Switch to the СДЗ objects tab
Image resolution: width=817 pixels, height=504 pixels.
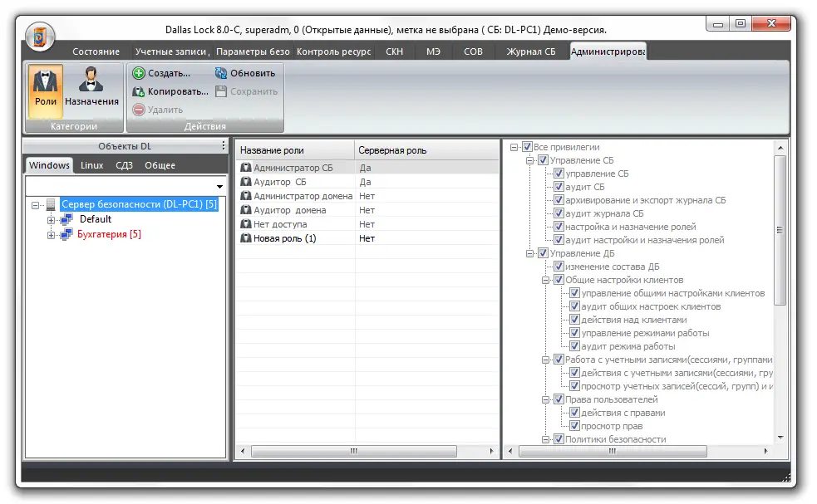124,165
